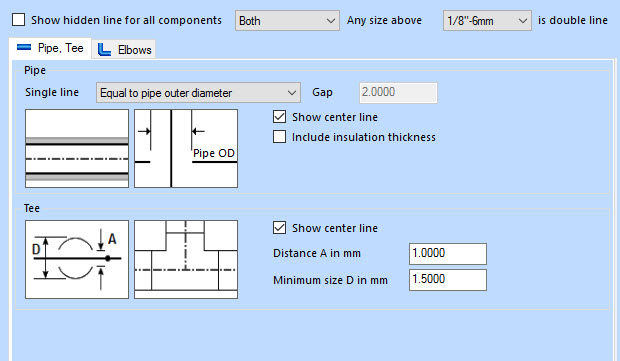Click the disabled Gap value field

(x=398, y=93)
